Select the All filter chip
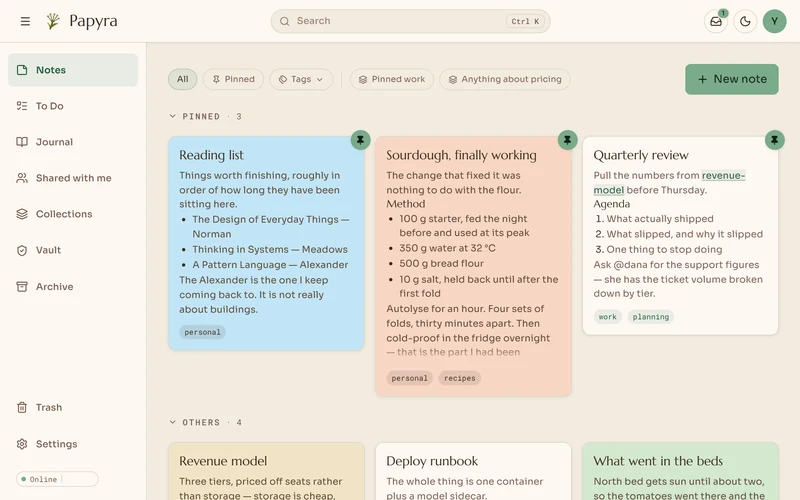 [x=183, y=80]
